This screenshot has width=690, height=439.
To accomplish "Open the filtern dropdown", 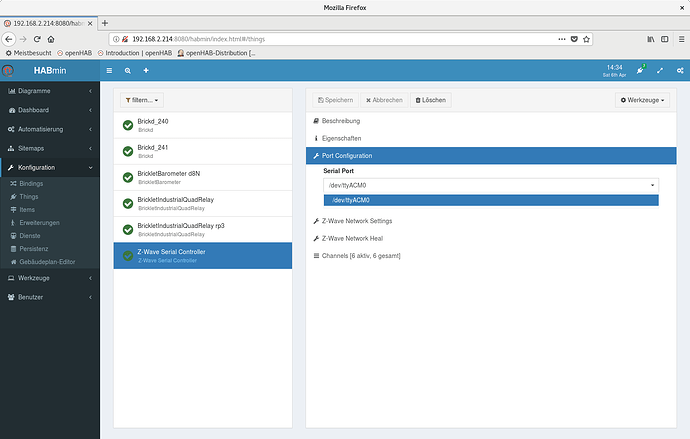I will coord(142,100).
